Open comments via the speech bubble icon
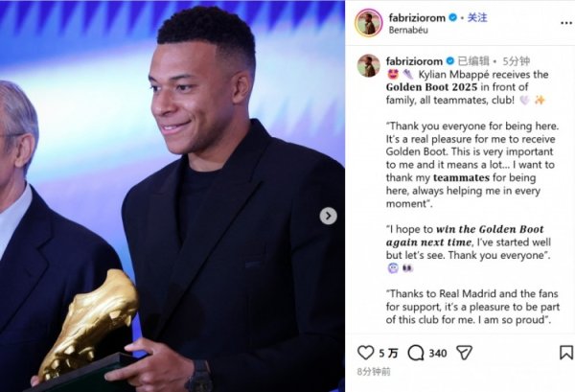575x392 pixels. pos(416,353)
